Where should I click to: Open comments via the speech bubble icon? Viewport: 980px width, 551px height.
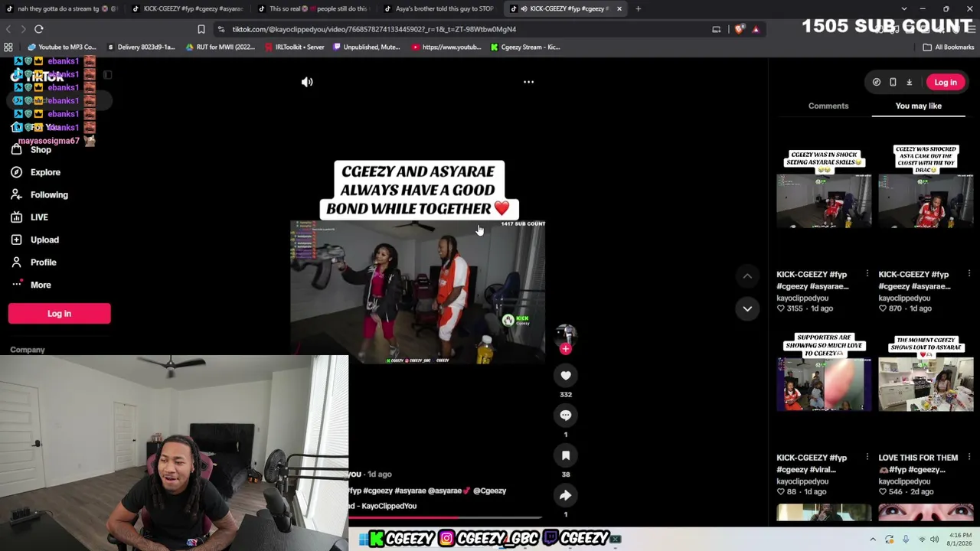[x=566, y=415]
